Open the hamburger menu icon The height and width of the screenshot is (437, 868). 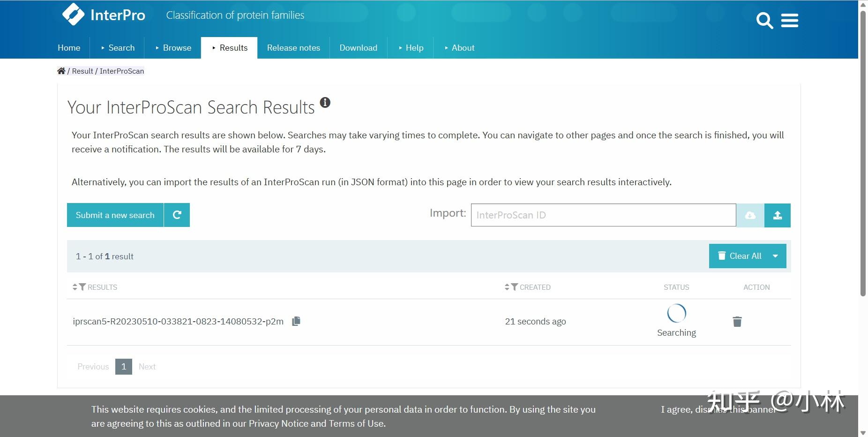[x=790, y=21]
